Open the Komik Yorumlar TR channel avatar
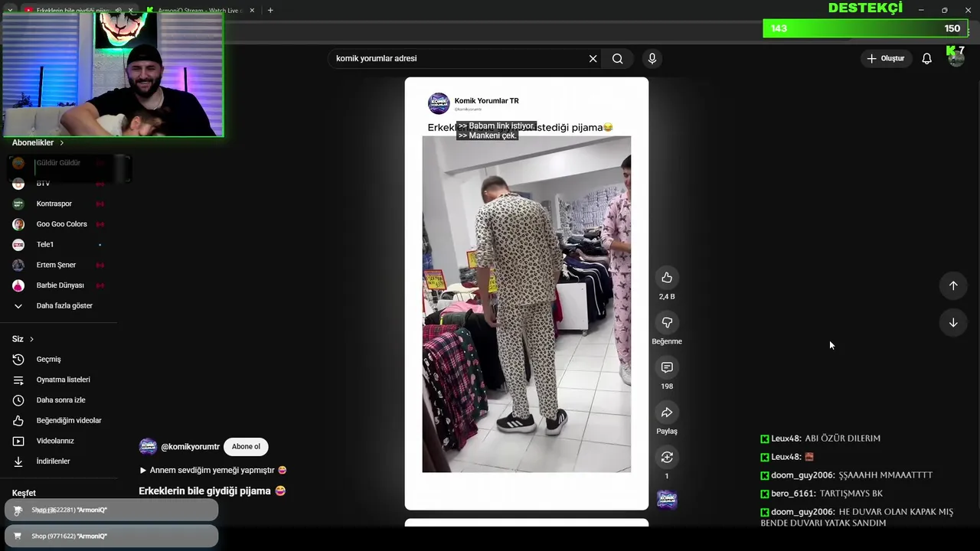Image resolution: width=980 pixels, height=551 pixels. point(439,103)
